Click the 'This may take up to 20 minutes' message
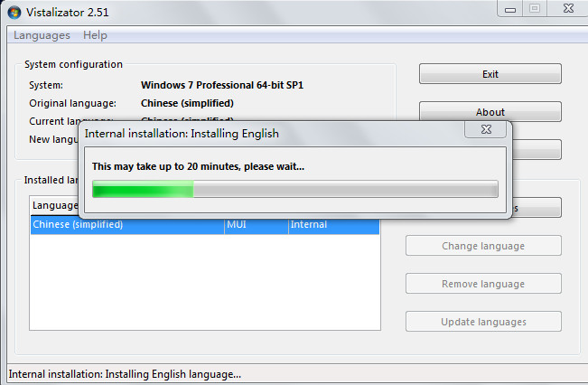Image resolution: width=588 pixels, height=385 pixels. point(198,166)
